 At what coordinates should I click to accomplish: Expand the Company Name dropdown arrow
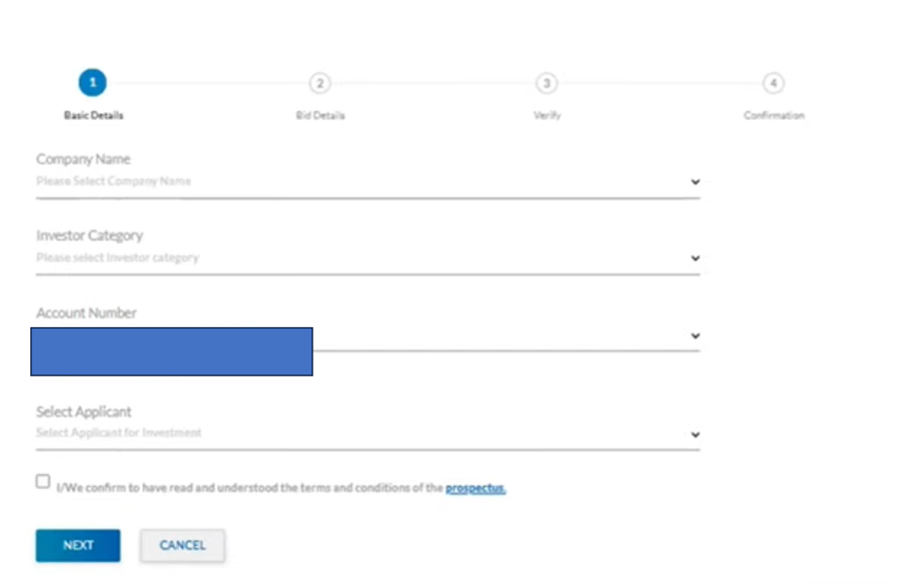click(695, 182)
